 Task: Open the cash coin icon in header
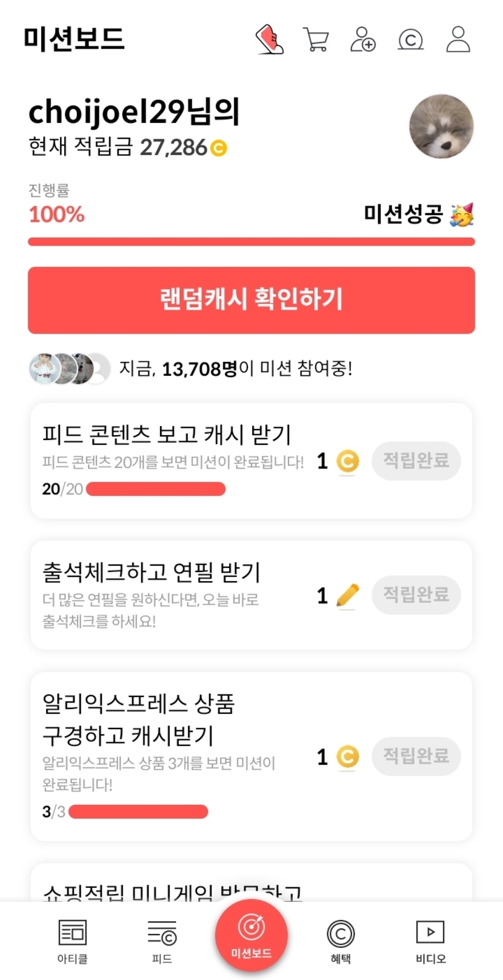[410, 40]
